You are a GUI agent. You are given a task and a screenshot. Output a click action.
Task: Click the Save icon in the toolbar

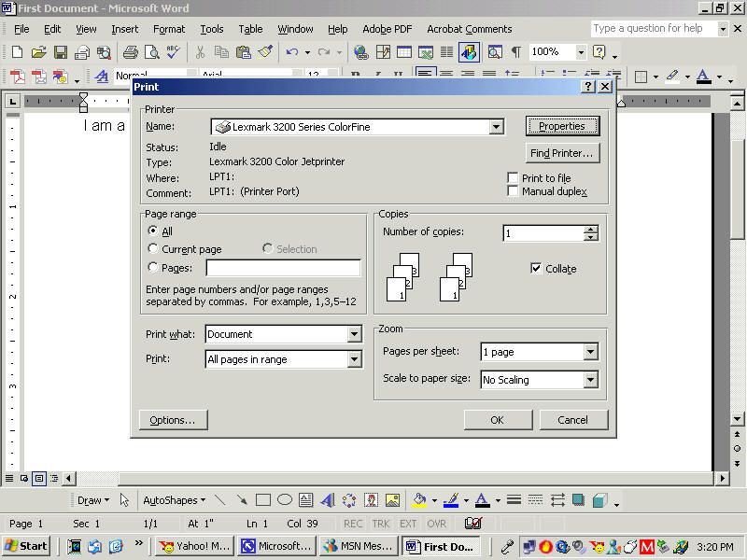60,52
